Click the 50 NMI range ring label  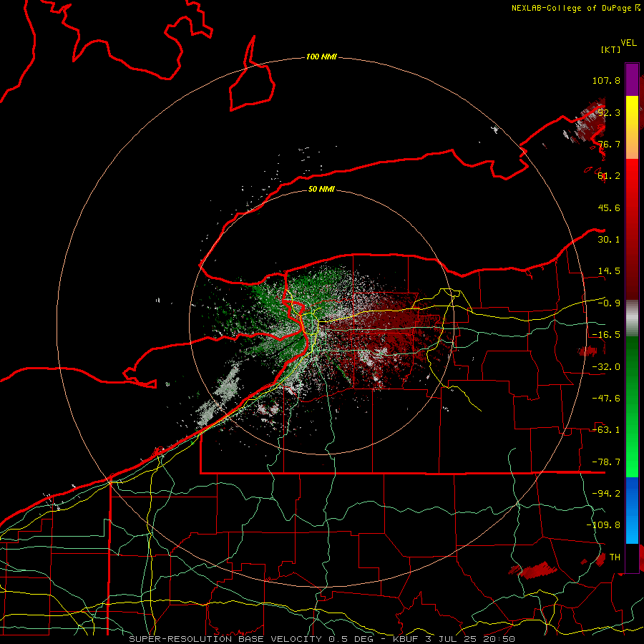coord(321,189)
